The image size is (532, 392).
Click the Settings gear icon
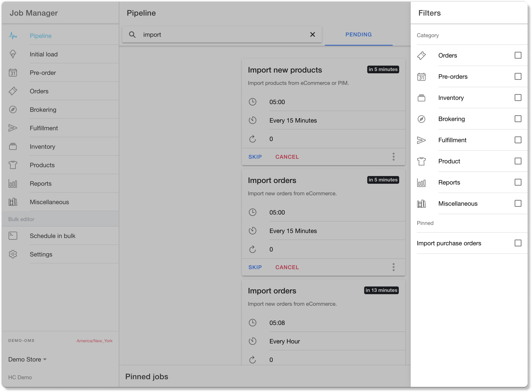coord(13,254)
